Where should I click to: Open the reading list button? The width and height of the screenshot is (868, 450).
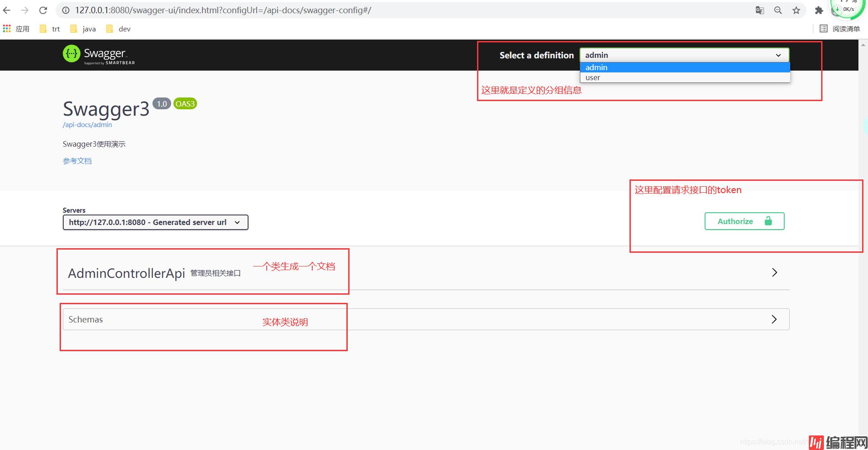(840, 29)
